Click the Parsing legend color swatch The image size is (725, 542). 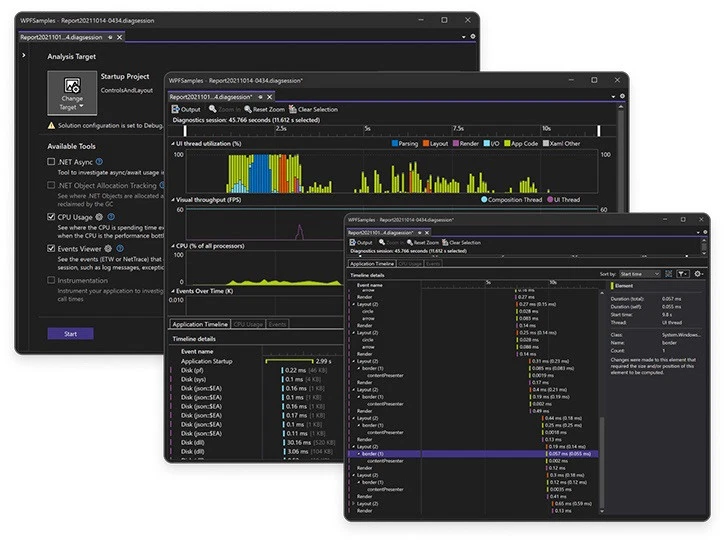[395, 143]
